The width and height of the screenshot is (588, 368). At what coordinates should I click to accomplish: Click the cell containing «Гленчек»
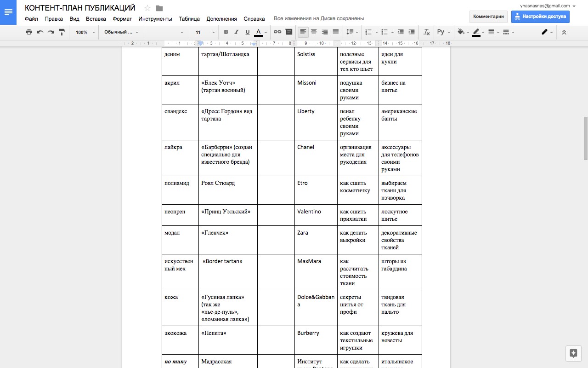coord(228,240)
